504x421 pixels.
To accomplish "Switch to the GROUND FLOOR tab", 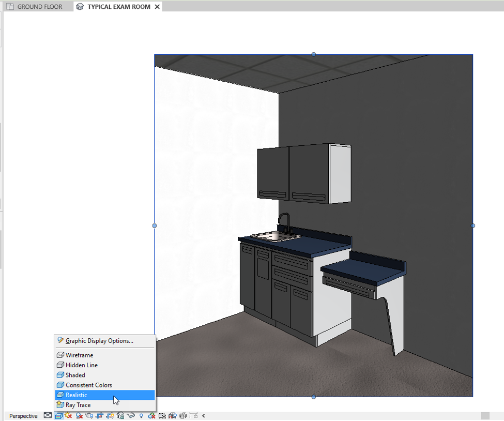I will click(x=39, y=7).
